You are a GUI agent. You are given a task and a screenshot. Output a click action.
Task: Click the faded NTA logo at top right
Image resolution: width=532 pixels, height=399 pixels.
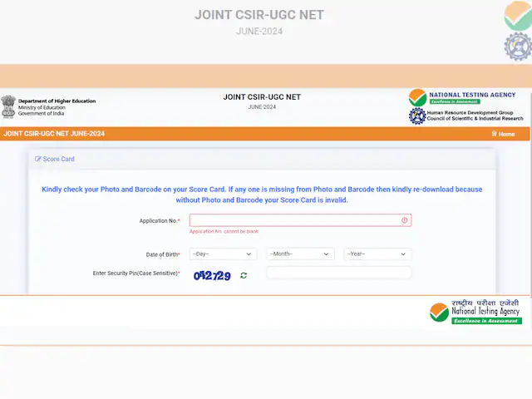[518, 16]
